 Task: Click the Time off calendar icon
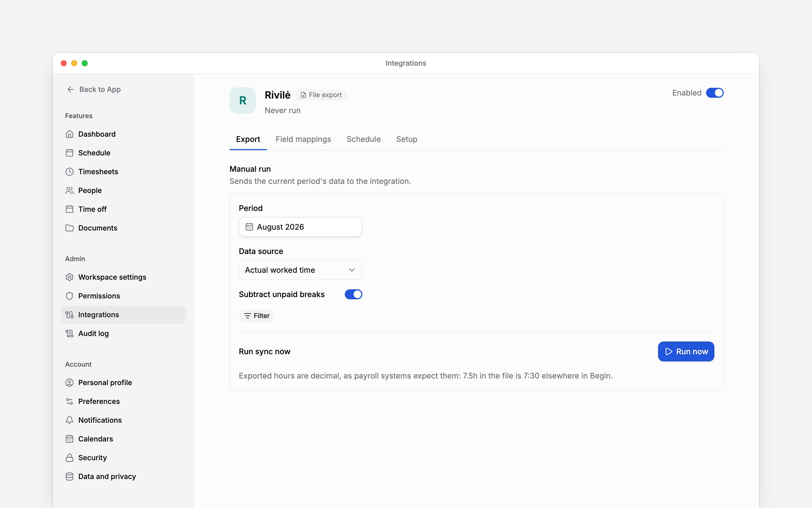point(70,209)
